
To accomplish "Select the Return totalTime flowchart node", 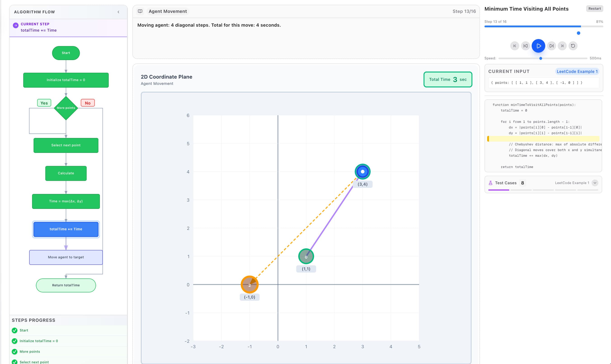I will click(66, 285).
